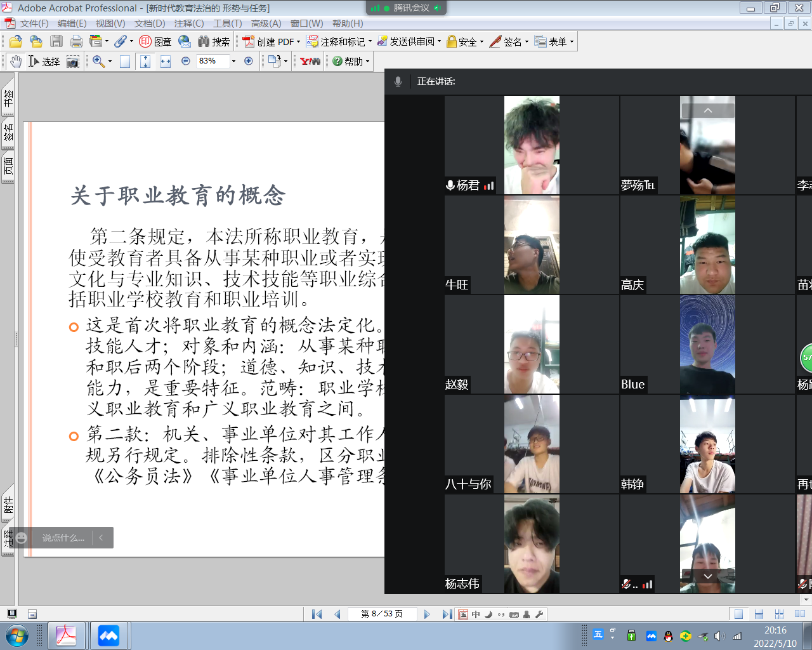Screen dimensions: 812x650
Task: Go to next page arrow
Action: click(x=427, y=614)
